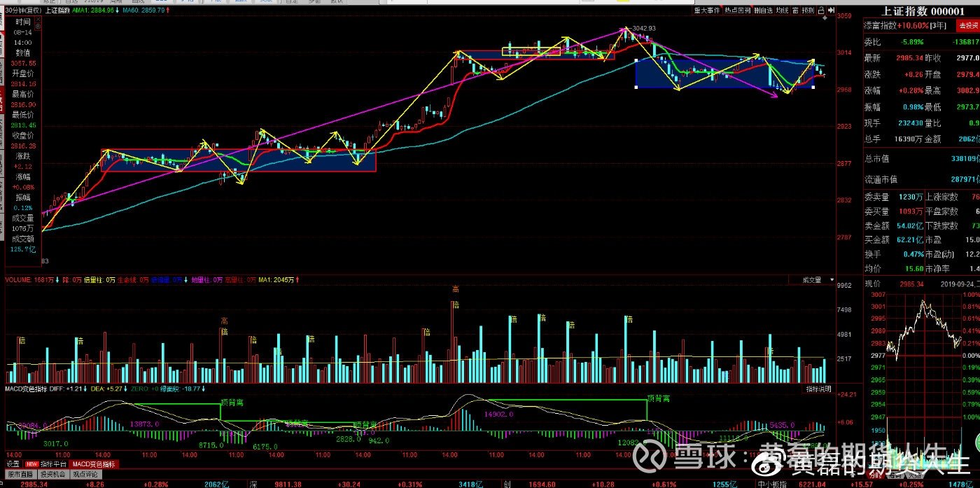Toggle the 预测 forecast option

click(808, 11)
